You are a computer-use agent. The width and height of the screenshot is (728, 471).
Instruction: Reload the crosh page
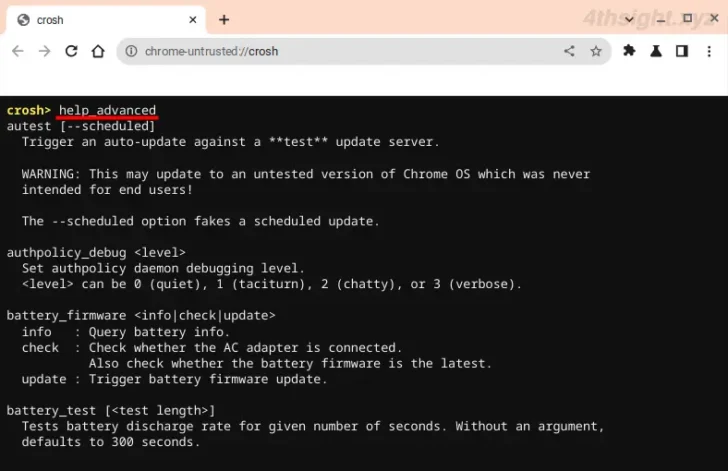click(x=71, y=51)
